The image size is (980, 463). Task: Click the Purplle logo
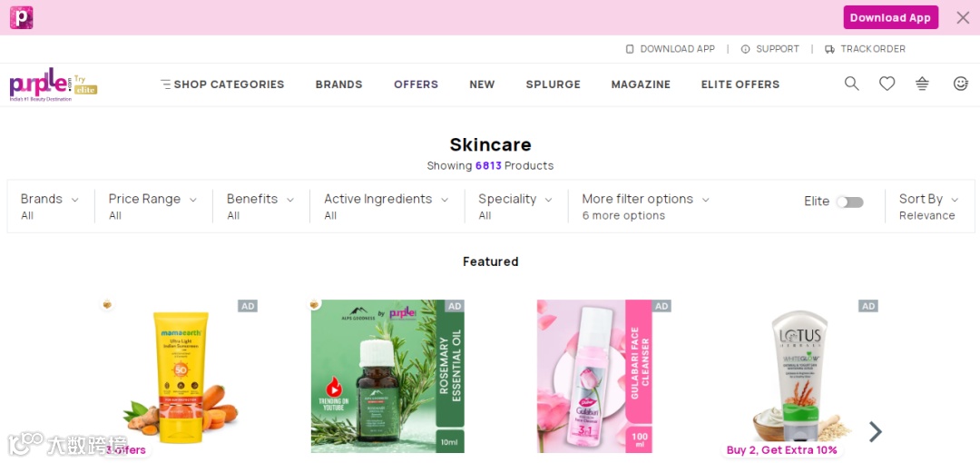[54, 84]
